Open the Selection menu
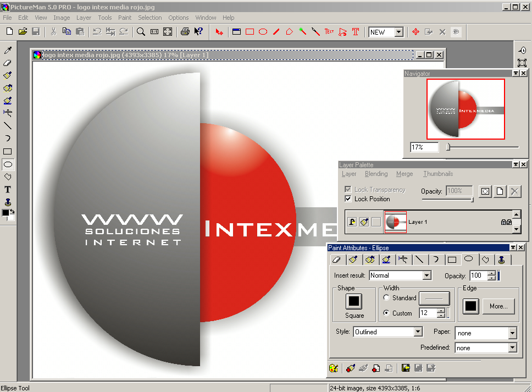 149,18
